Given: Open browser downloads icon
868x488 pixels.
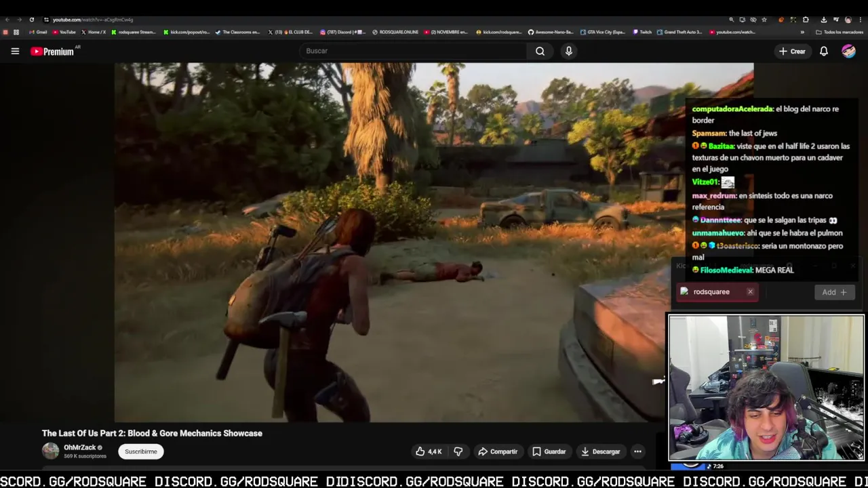Looking at the screenshot, I should (x=823, y=20).
